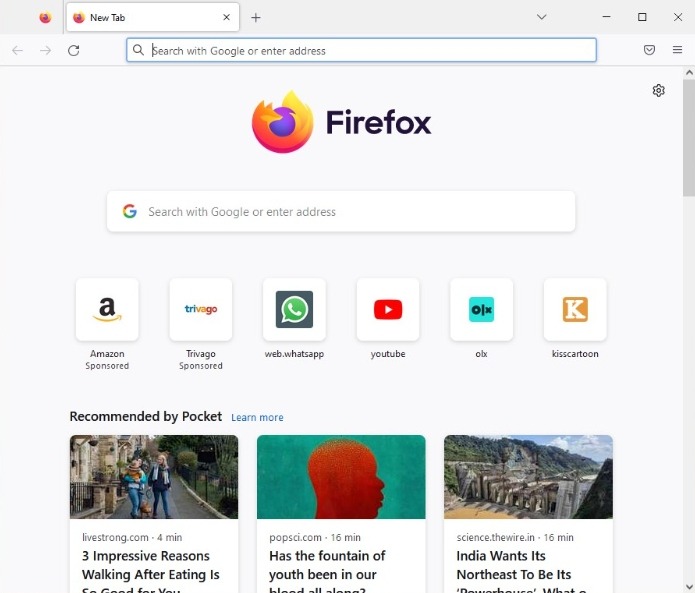
Task: Click the pinned Firefox tab icon
Action: pyautogui.click(x=45, y=18)
